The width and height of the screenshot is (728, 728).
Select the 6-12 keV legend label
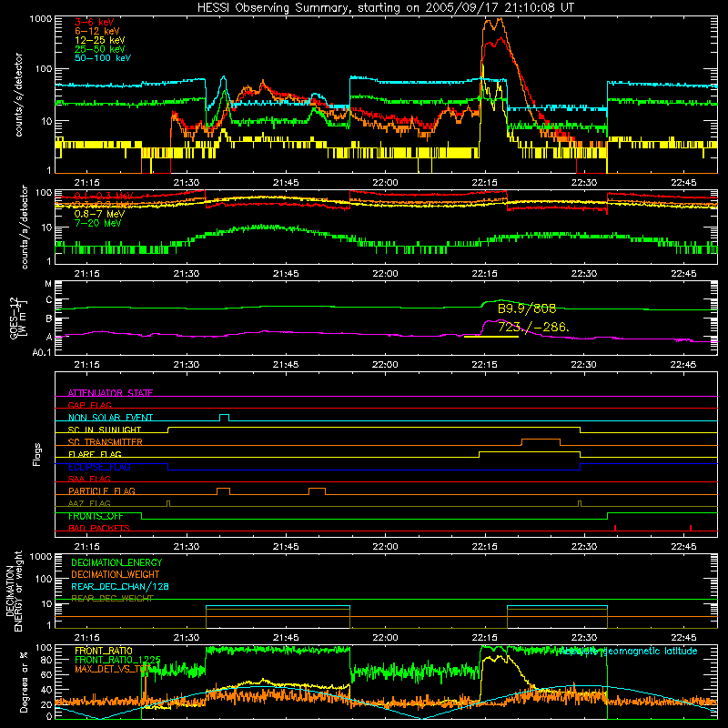click(97, 31)
